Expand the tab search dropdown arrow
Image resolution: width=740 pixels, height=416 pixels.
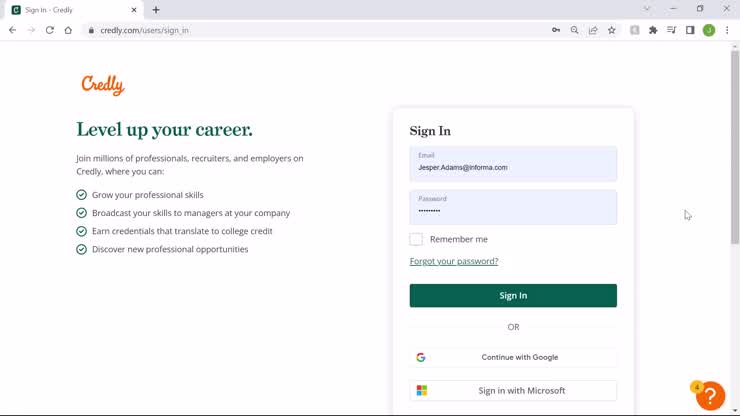tap(647, 9)
